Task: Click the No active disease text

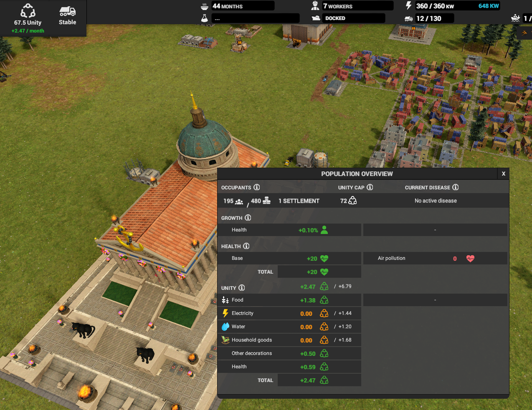Action: [x=436, y=201]
